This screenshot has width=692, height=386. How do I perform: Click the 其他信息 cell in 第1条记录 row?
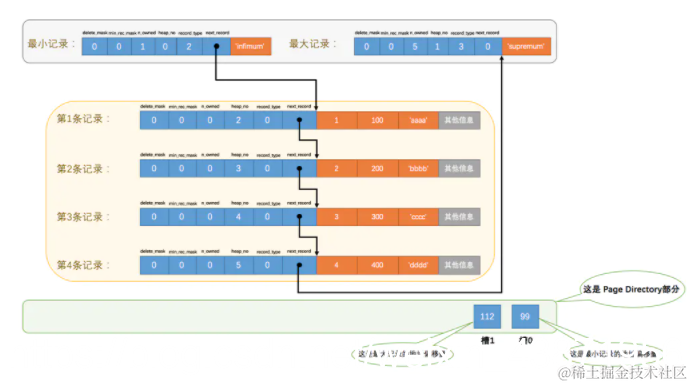(x=459, y=120)
